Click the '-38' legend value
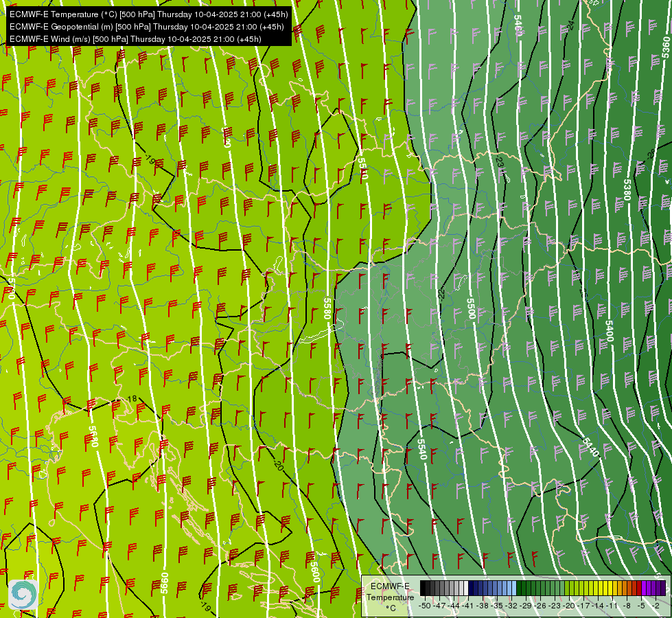Image resolution: width=672 pixels, height=618 pixels. [x=483, y=606]
